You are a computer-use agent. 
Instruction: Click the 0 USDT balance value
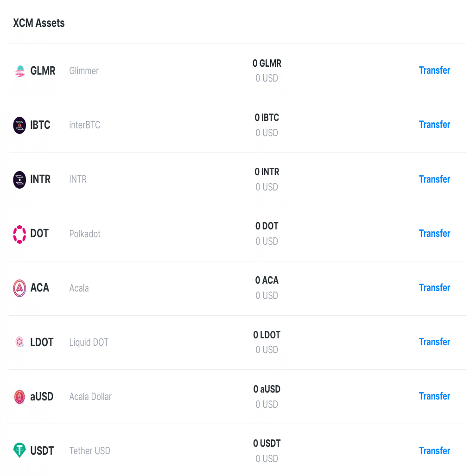coord(267,444)
